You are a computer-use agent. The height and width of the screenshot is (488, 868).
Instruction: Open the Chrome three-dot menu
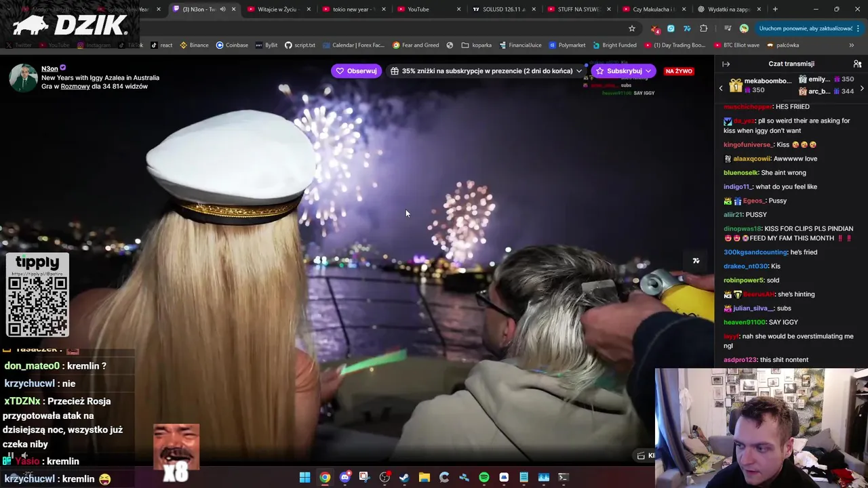click(x=859, y=28)
